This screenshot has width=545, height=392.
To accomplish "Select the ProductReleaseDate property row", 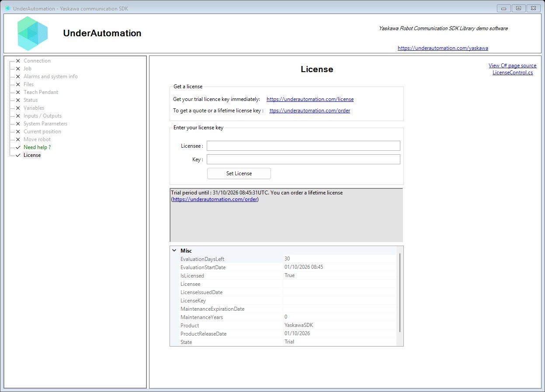I will pos(283,334).
